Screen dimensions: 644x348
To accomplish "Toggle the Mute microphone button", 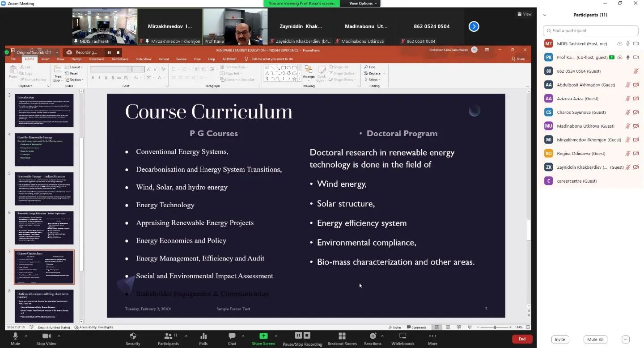I will pyautogui.click(x=15, y=336).
